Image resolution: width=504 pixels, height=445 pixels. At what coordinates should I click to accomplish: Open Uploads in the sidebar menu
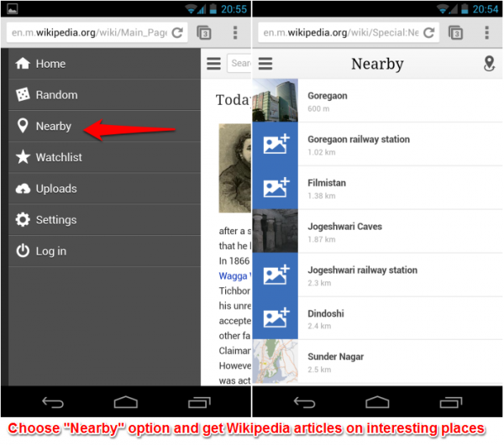tap(104, 188)
